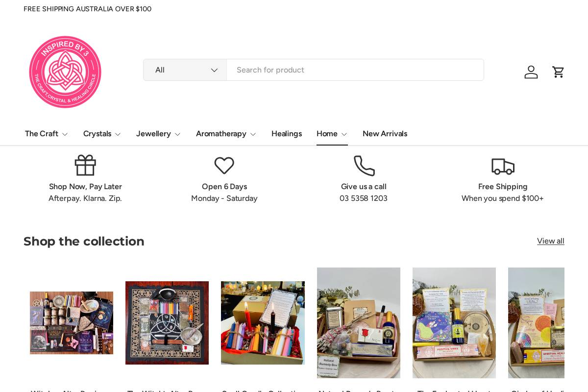The width and height of the screenshot is (588, 392).
Task: Click the Inspired By 3 logo
Action: (x=65, y=72)
